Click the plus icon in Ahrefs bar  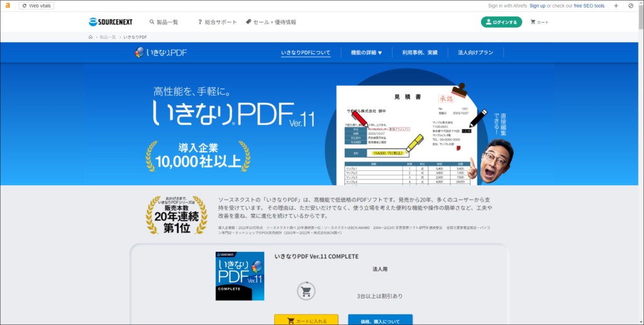click(616, 6)
